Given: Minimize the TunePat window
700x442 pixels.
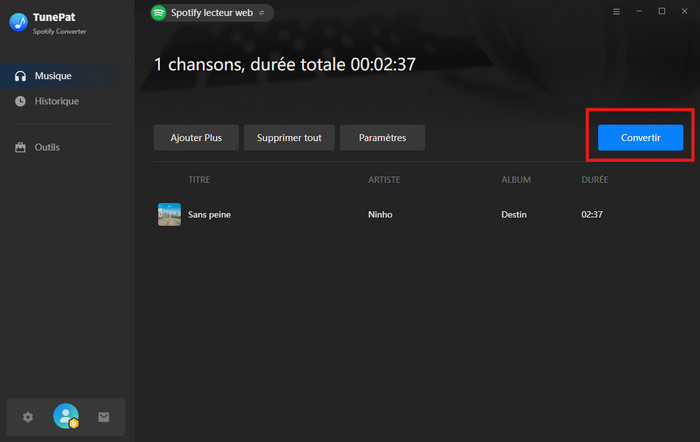Looking at the screenshot, I should [x=639, y=11].
